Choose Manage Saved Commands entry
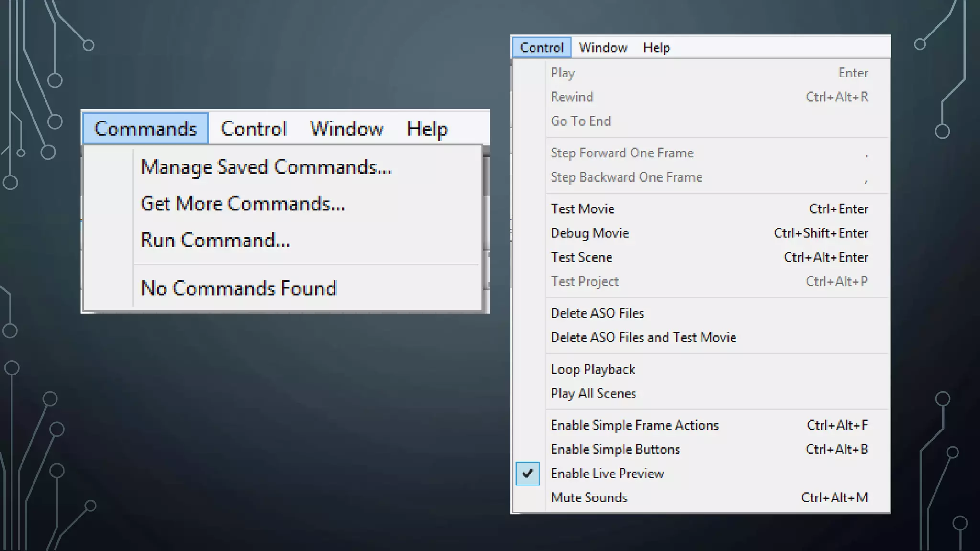980x551 pixels. click(x=266, y=167)
